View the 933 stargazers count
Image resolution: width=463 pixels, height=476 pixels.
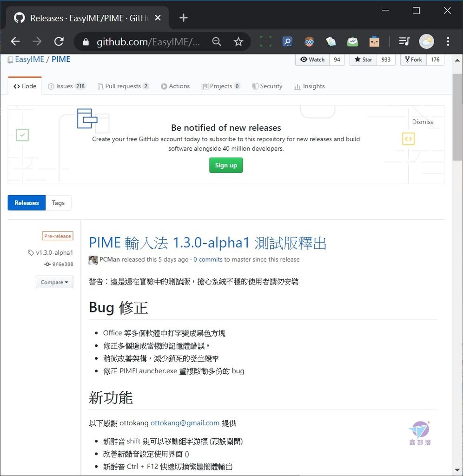coord(386,59)
